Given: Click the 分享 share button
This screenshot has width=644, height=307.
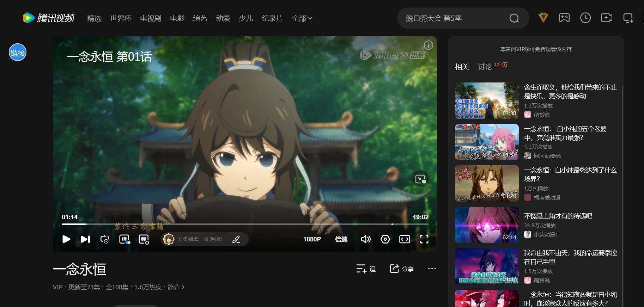Looking at the screenshot, I should [402, 269].
